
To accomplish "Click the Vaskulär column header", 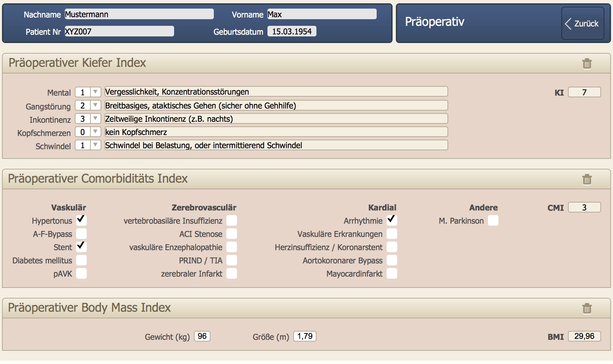I will pos(69,207).
